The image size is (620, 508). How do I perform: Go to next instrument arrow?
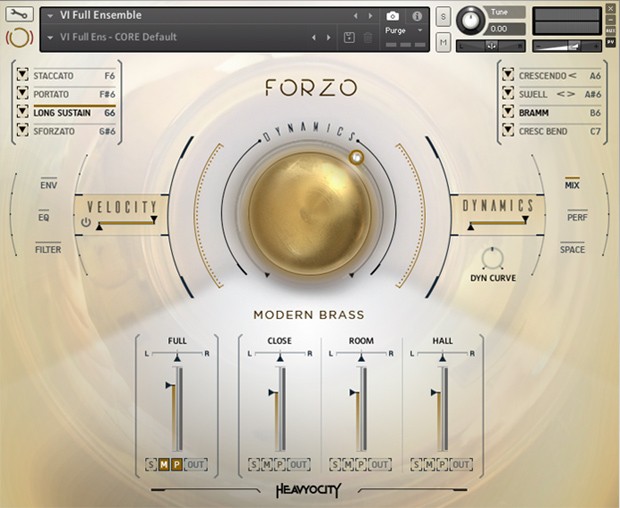(x=370, y=16)
